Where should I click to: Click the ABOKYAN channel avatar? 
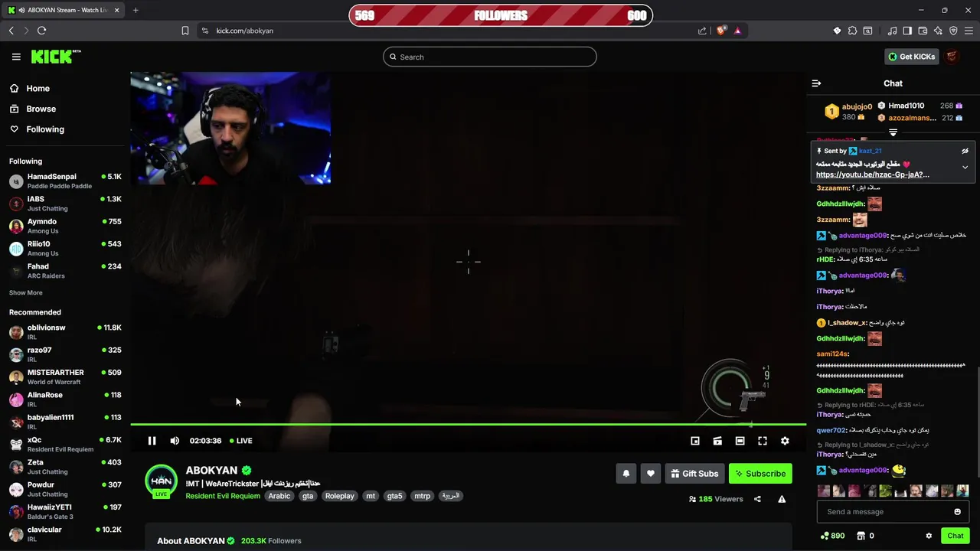162,481
